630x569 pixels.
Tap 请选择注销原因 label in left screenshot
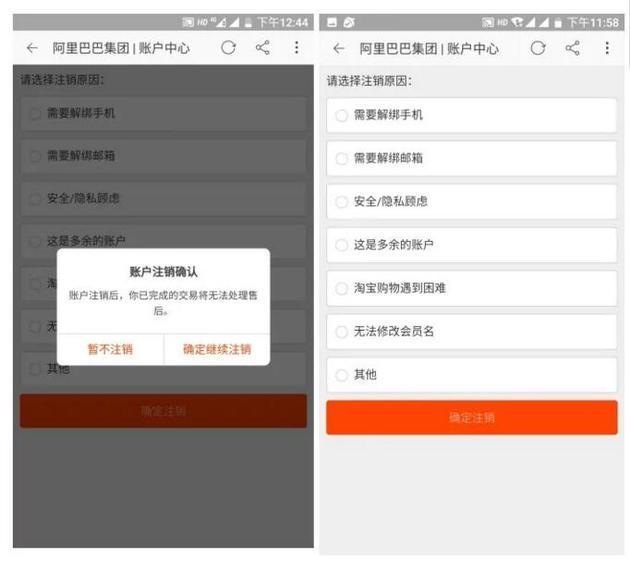[x=62, y=80]
